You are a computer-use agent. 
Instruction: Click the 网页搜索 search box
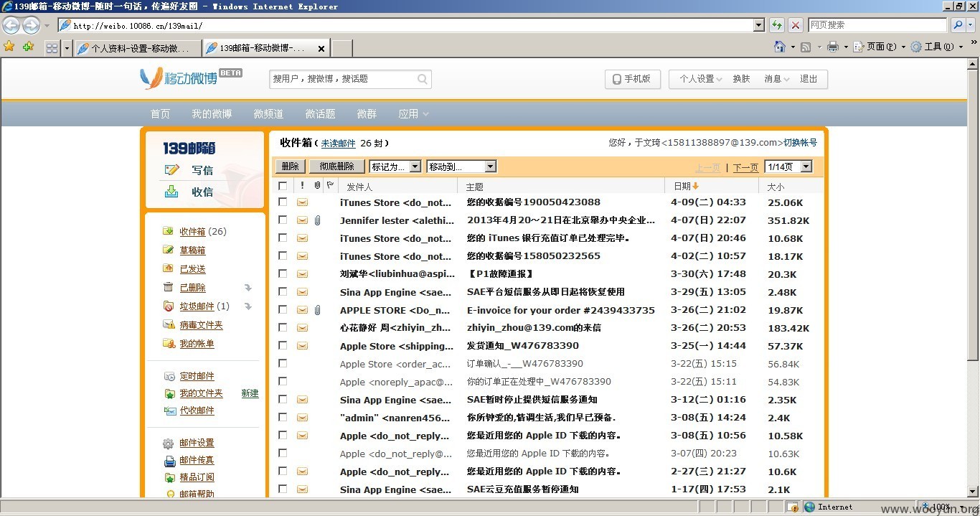click(877, 25)
